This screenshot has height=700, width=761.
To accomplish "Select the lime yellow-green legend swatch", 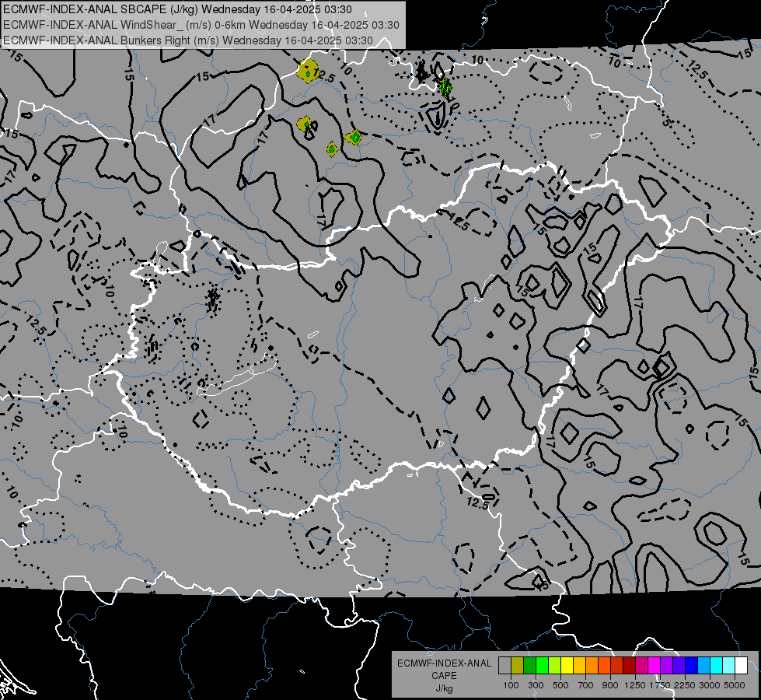I will pos(555,665).
